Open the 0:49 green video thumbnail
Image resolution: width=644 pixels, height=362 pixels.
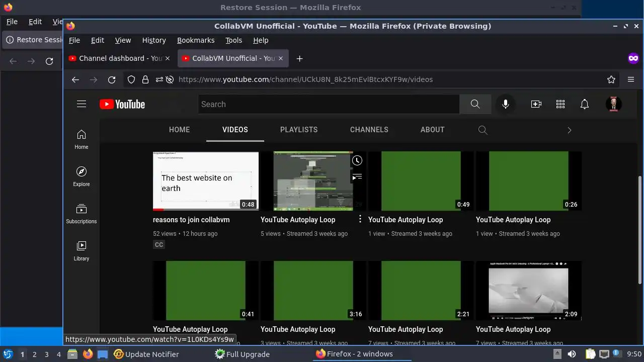tap(421, 181)
